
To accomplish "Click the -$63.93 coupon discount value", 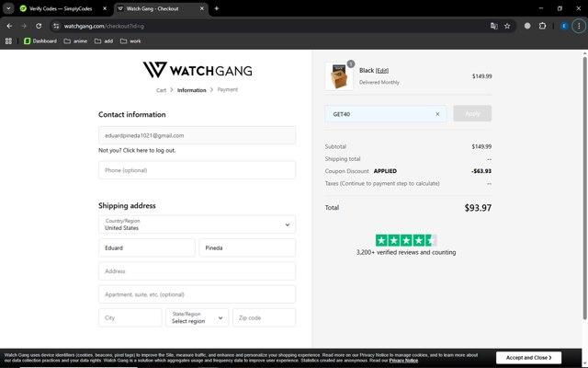I will click(481, 171).
